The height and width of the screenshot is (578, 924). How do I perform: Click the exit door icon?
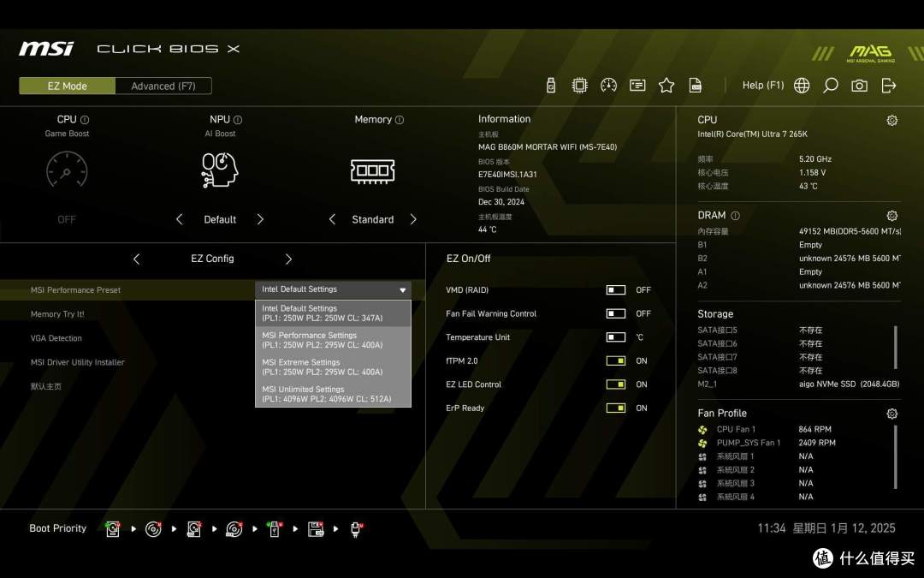pos(889,86)
